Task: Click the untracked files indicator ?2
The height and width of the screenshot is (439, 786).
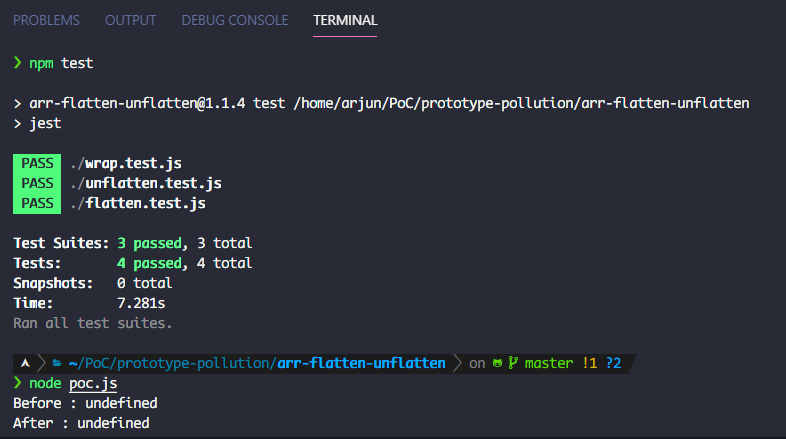Action: [x=614, y=363]
